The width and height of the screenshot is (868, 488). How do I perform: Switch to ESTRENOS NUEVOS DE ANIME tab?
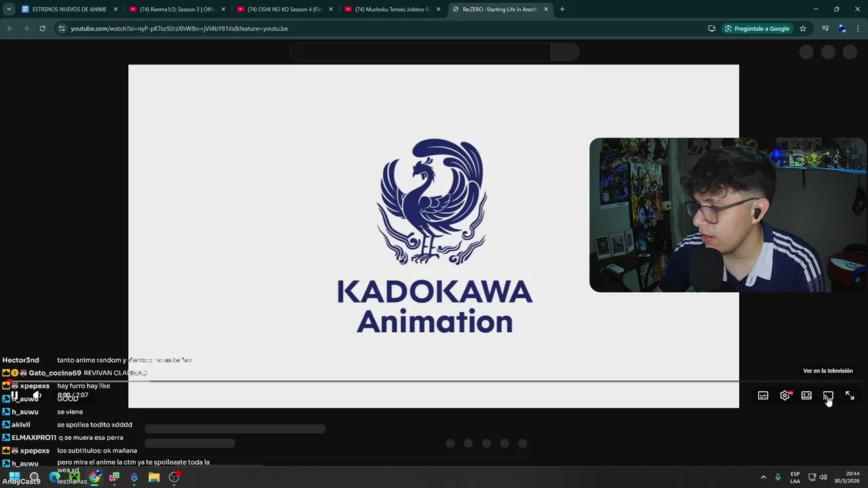click(69, 9)
